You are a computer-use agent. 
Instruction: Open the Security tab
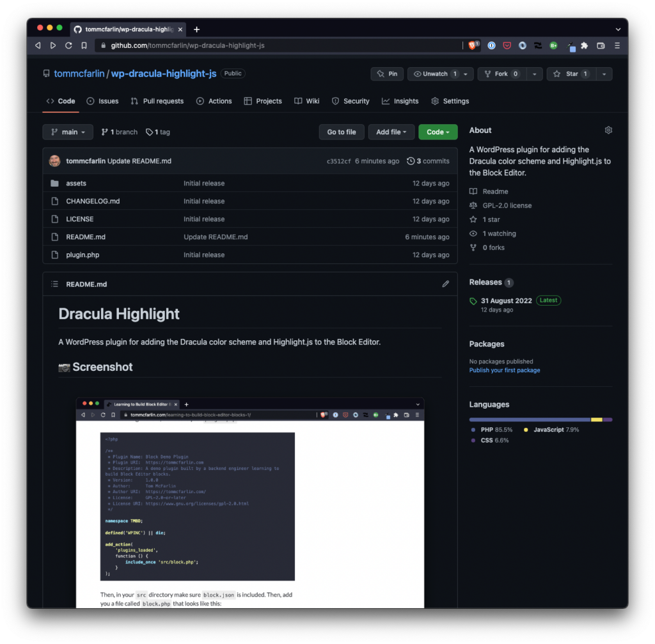point(351,101)
